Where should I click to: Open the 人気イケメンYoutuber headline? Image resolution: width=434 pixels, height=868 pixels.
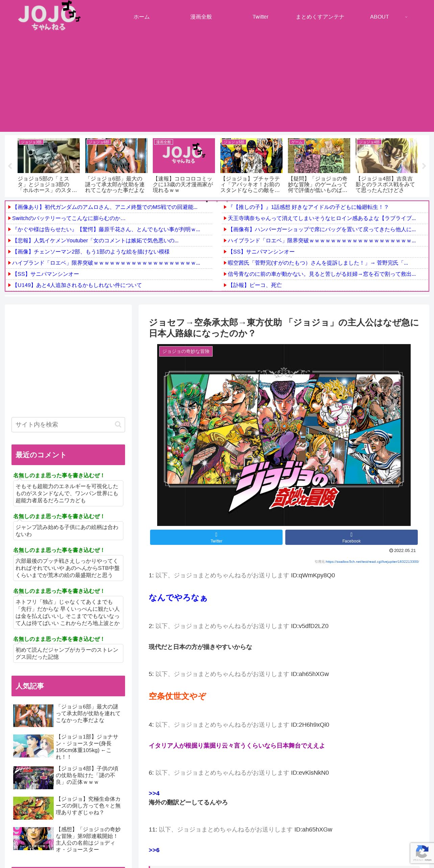point(95,240)
